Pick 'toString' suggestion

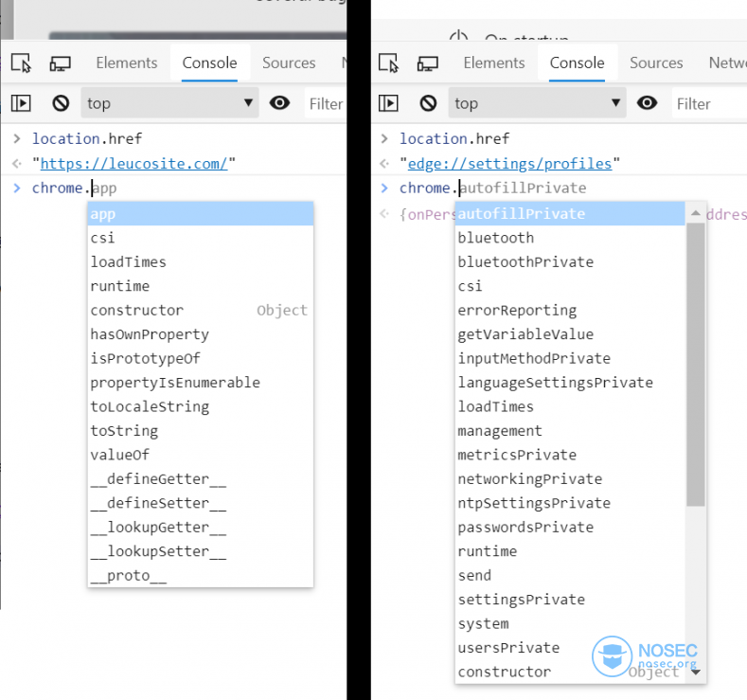coord(201,431)
